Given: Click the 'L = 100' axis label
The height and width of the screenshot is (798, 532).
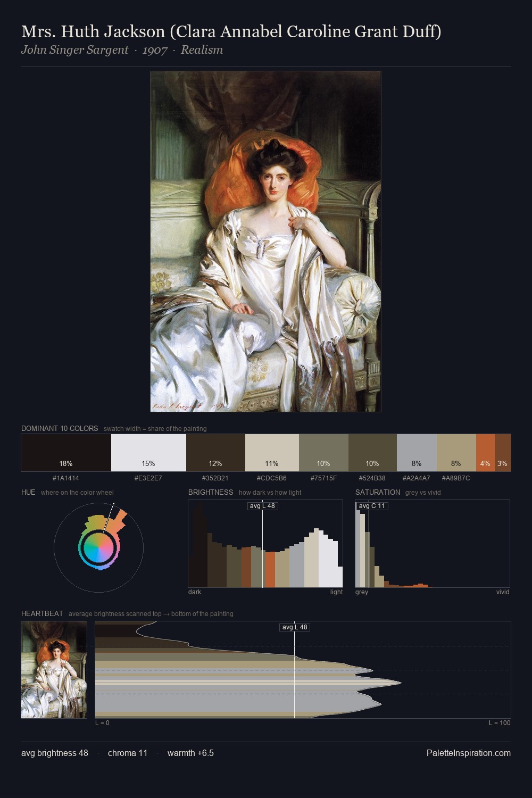Looking at the screenshot, I should [500, 723].
